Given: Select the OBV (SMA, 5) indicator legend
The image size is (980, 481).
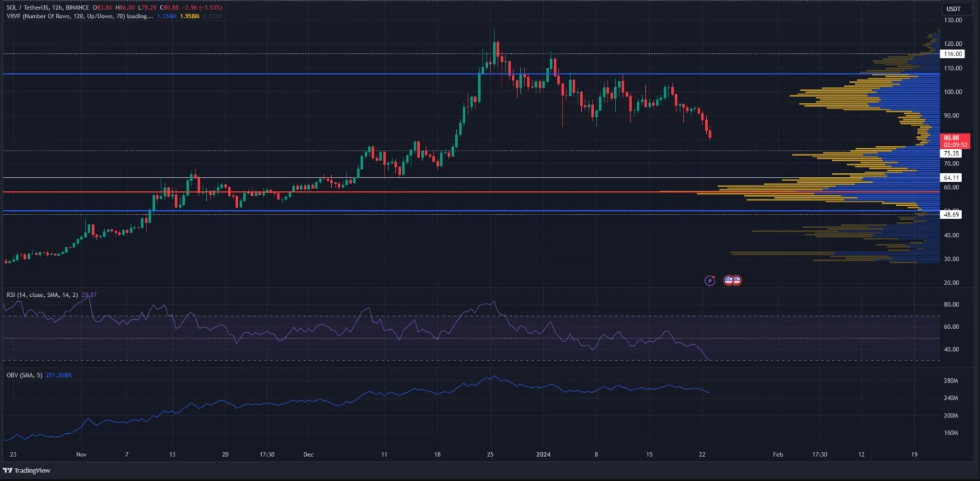Looking at the screenshot, I should pyautogui.click(x=24, y=375).
